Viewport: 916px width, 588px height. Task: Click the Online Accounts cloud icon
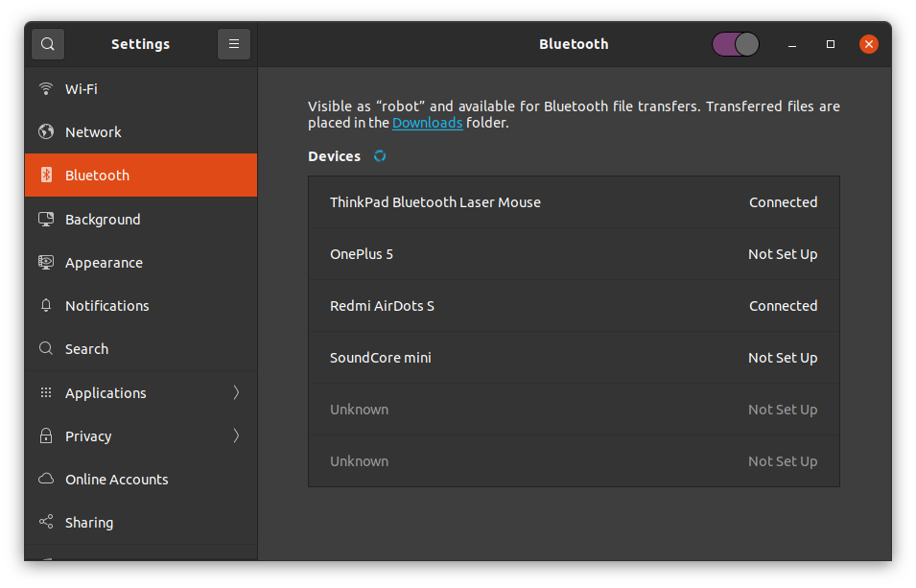(46, 479)
